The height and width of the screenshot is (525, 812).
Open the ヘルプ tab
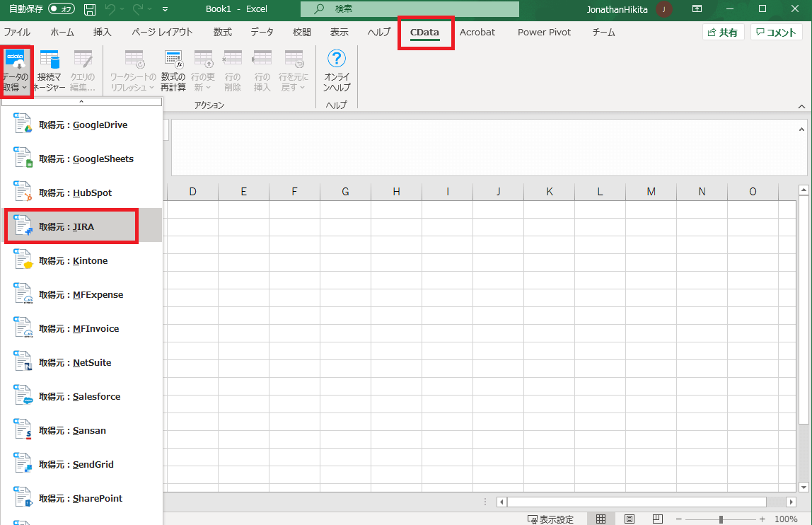click(379, 32)
